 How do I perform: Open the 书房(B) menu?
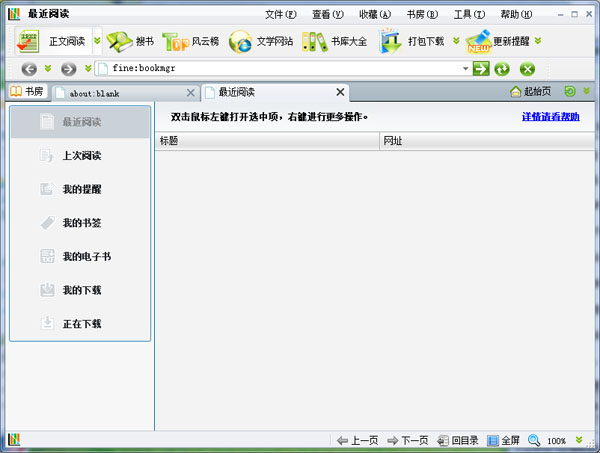[422, 15]
